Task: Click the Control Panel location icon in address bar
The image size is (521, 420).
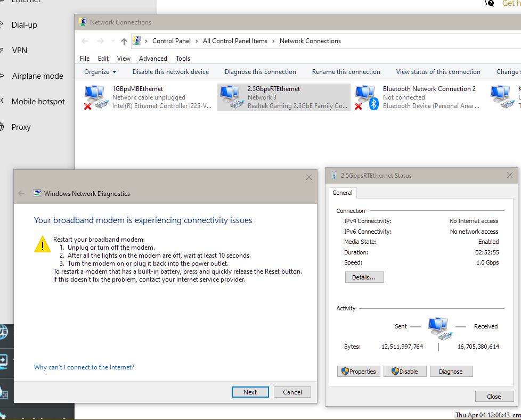Action: [137, 41]
